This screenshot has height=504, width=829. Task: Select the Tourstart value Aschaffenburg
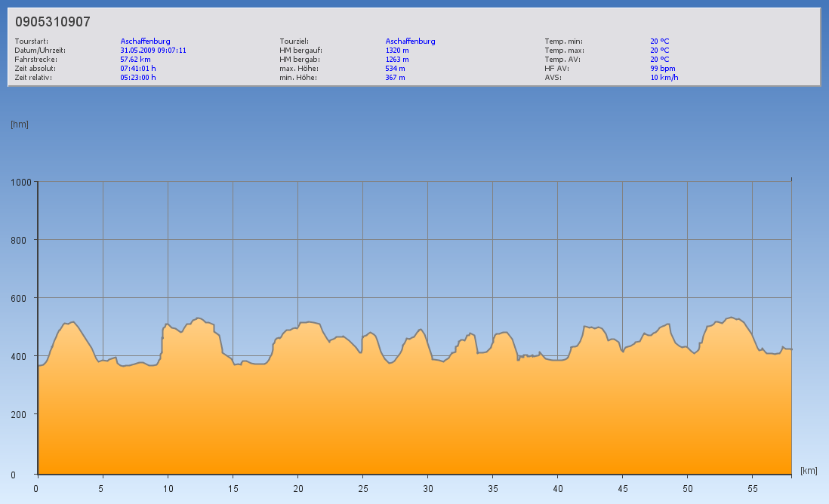(145, 41)
